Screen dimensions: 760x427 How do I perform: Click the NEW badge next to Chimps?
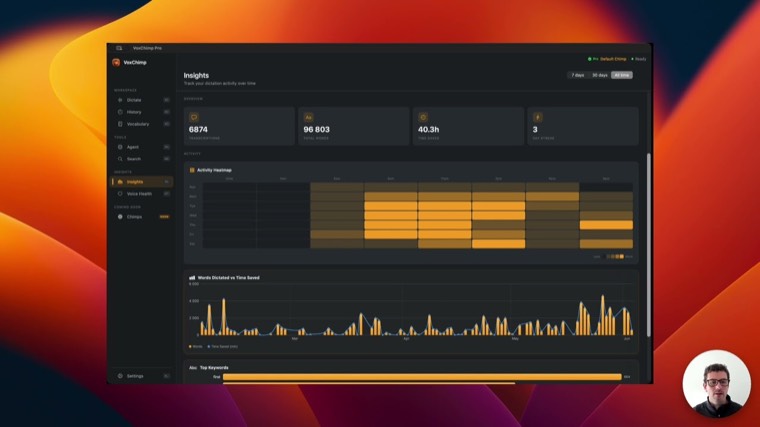pos(164,217)
